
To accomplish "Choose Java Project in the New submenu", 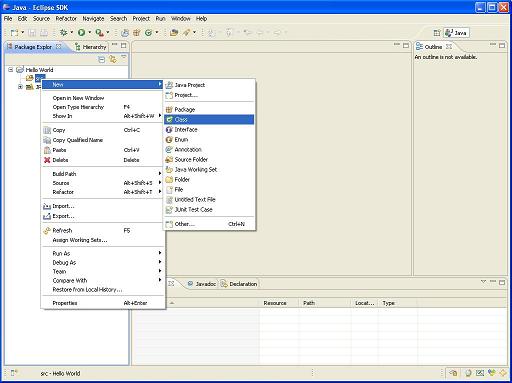I will 209,85.
